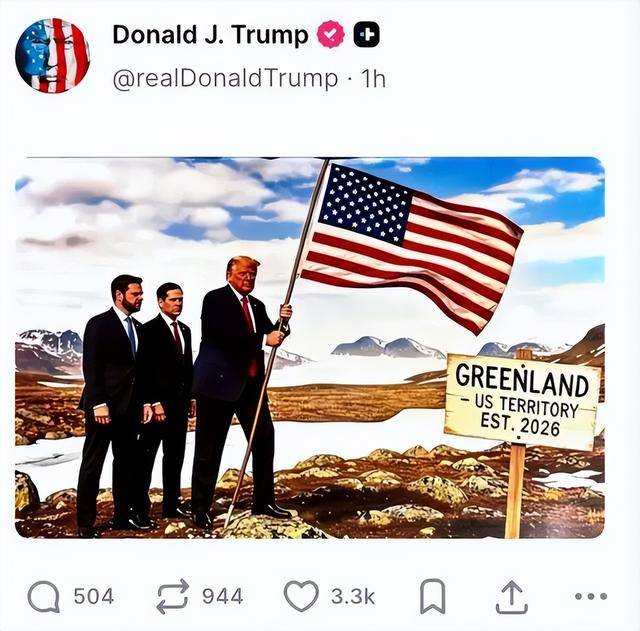
Task: Click the share upload arrow icon
Action: [512, 597]
